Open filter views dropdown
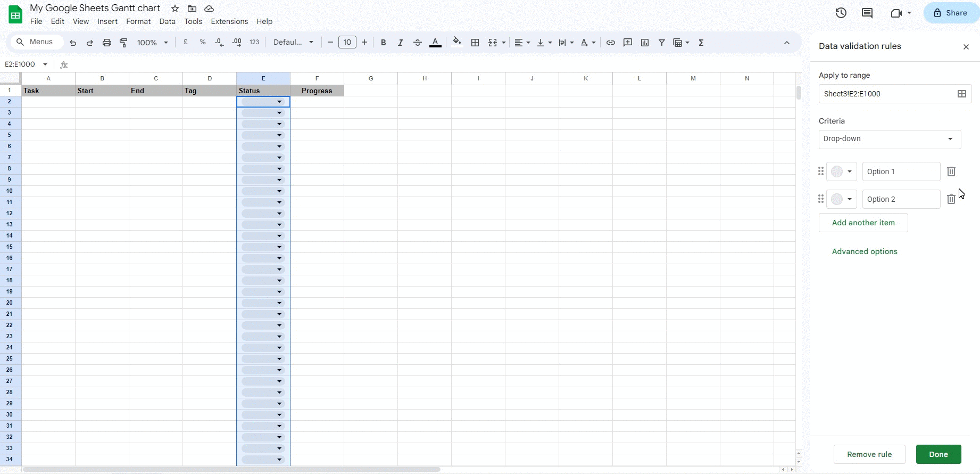The width and height of the screenshot is (980, 474). [x=681, y=43]
